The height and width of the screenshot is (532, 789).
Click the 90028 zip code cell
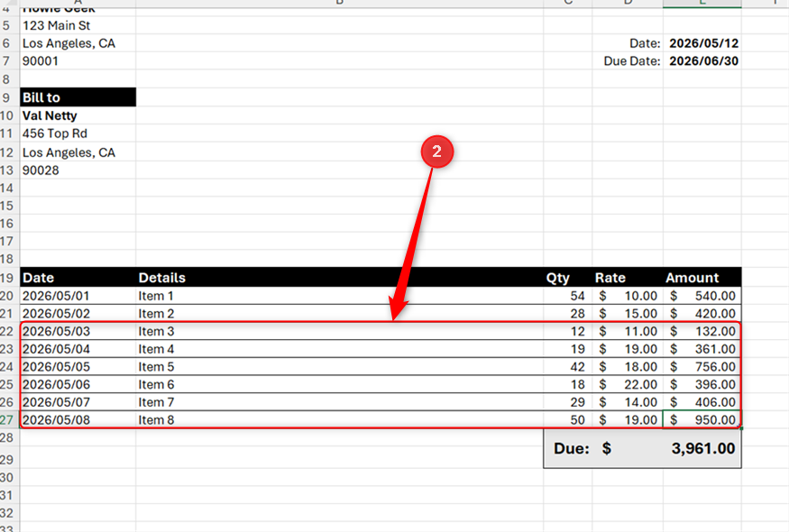(78, 170)
